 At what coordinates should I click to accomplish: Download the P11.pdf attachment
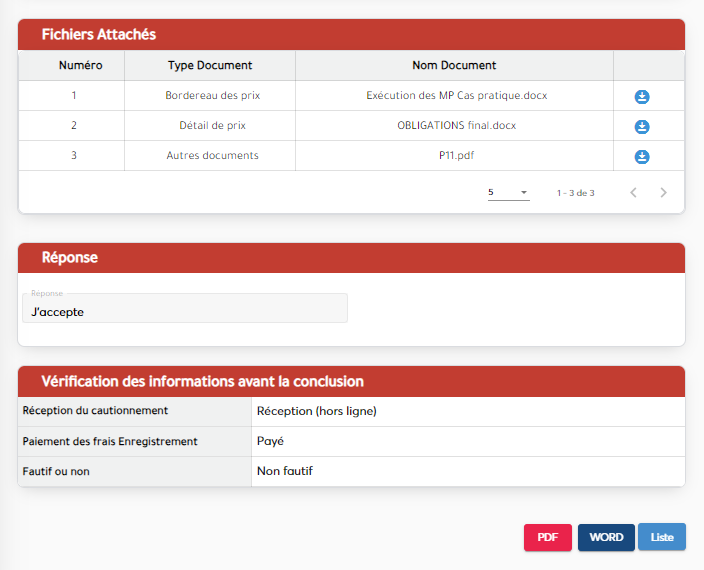pyautogui.click(x=642, y=157)
